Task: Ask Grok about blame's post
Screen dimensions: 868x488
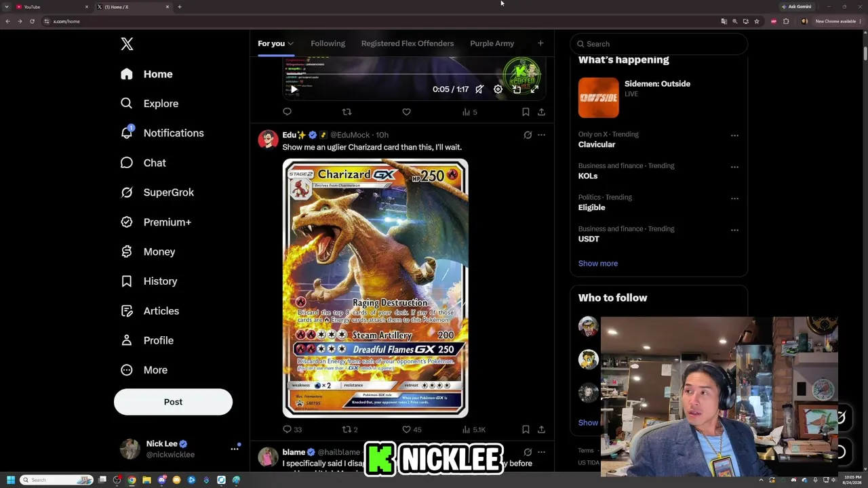Action: pyautogui.click(x=528, y=452)
